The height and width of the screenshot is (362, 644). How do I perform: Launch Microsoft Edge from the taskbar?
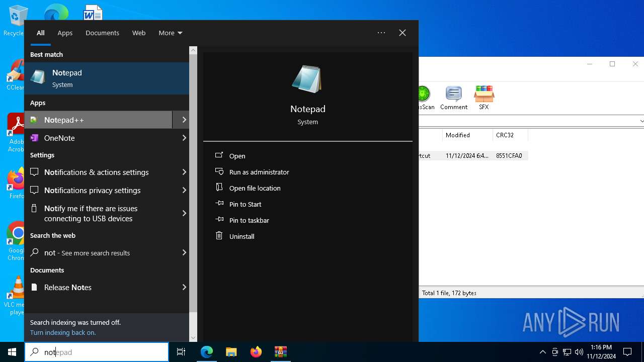pyautogui.click(x=207, y=352)
